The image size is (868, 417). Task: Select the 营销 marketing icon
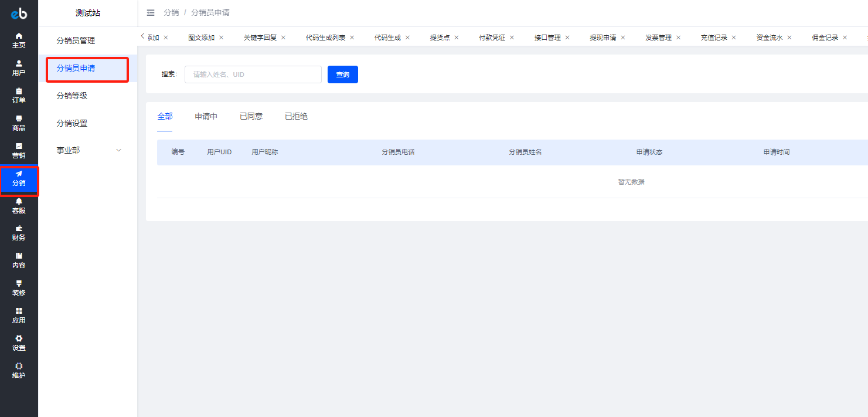[x=19, y=146]
